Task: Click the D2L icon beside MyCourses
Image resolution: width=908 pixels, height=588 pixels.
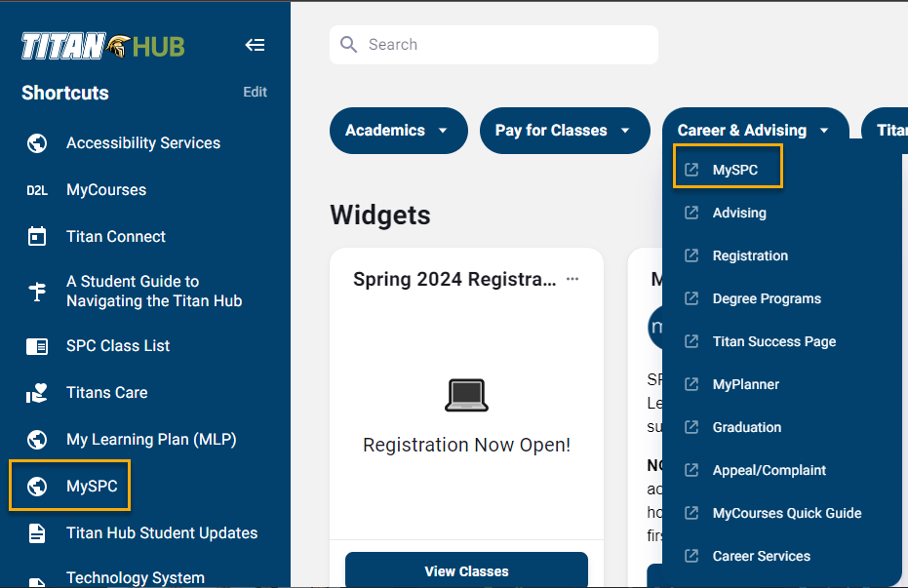Action: [x=37, y=190]
